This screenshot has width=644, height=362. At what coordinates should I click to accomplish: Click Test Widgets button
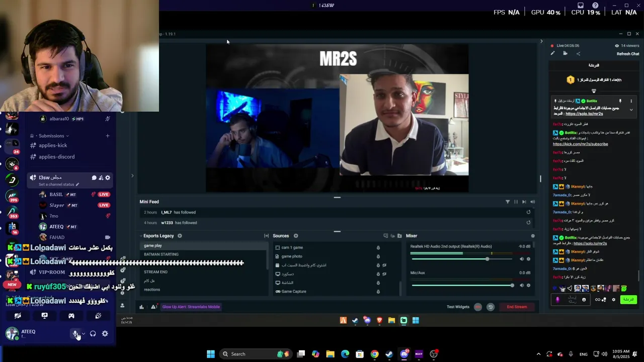point(458,307)
